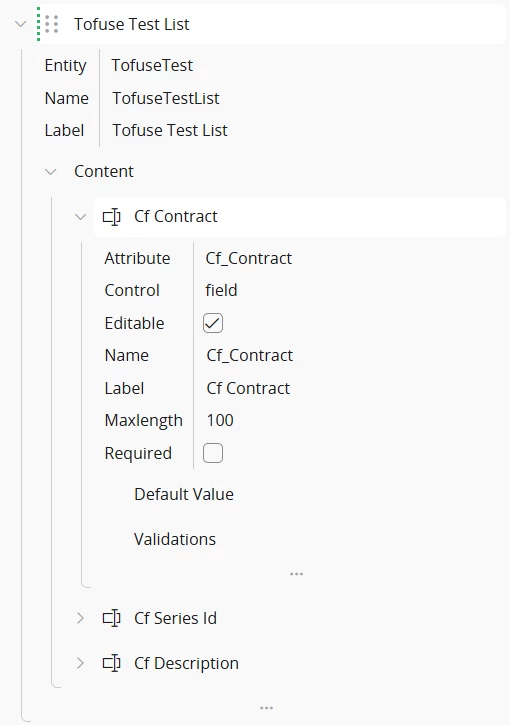
Task: Click the field icon next to Cf Series Id
Action: point(111,618)
